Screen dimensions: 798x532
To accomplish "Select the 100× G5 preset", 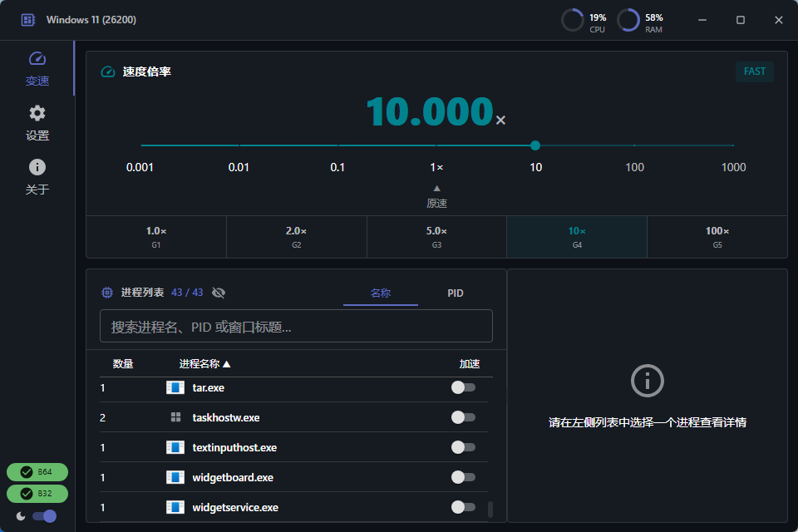I will [717, 237].
